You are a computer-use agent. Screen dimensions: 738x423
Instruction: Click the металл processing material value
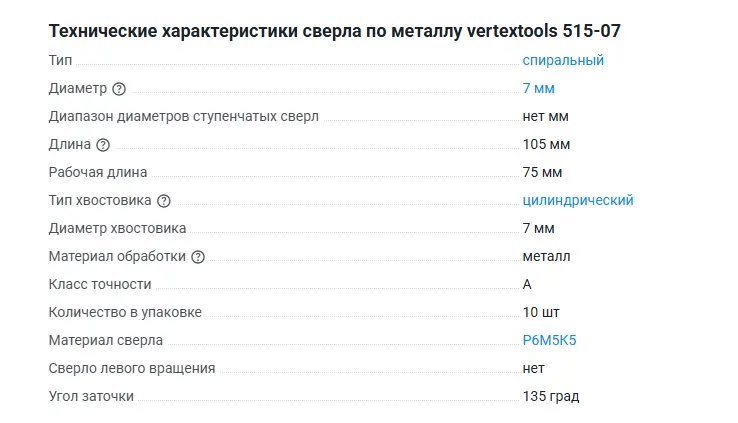click(546, 256)
